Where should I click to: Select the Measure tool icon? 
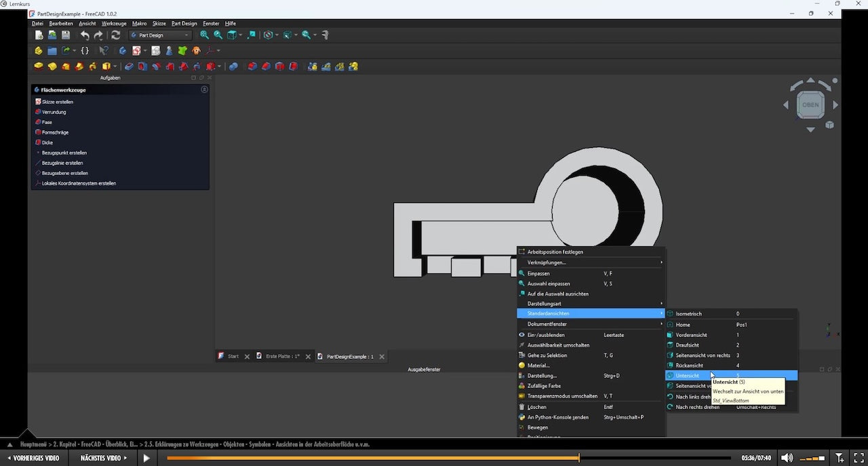pyautogui.click(x=325, y=35)
